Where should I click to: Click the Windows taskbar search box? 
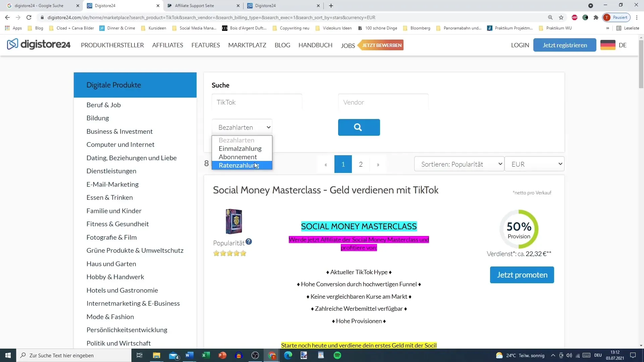(74, 355)
